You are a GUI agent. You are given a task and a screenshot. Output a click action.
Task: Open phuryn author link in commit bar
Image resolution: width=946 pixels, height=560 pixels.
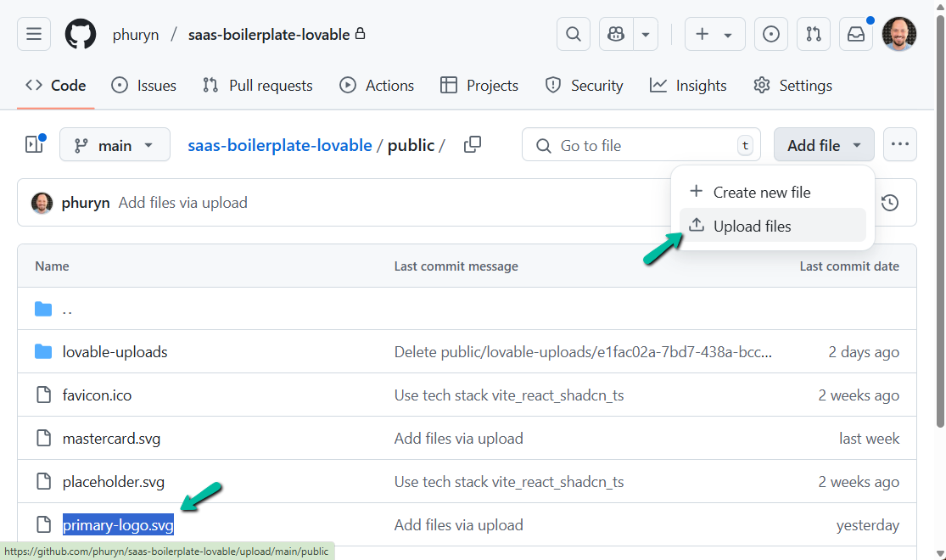coord(86,203)
